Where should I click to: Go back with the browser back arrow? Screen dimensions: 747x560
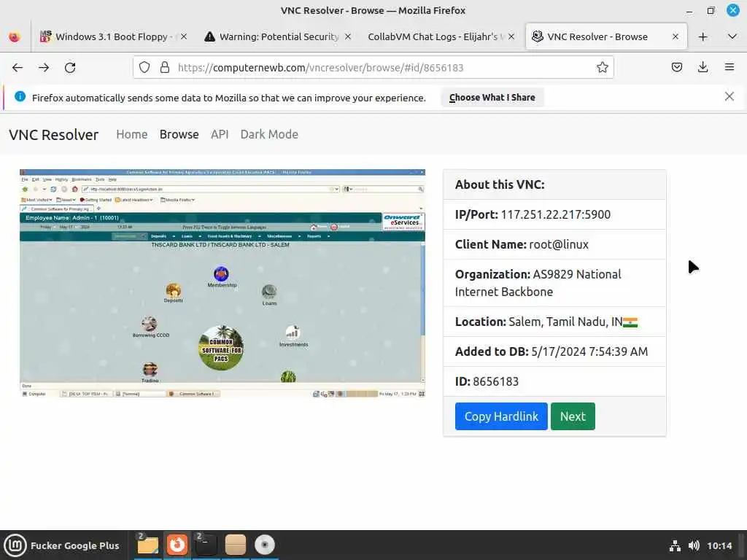18,68
